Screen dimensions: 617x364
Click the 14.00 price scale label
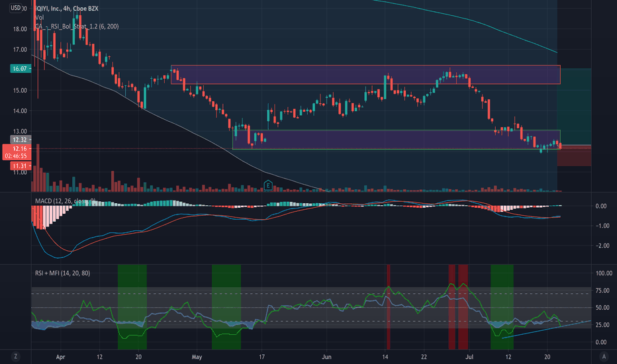tap(20, 111)
